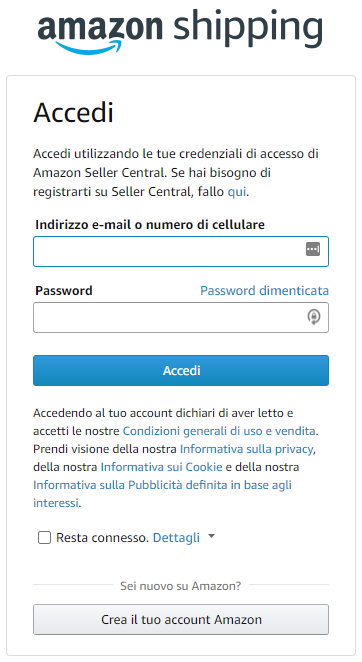Click the Amazon Shipping logo
The image size is (362, 662).
[x=180, y=31]
